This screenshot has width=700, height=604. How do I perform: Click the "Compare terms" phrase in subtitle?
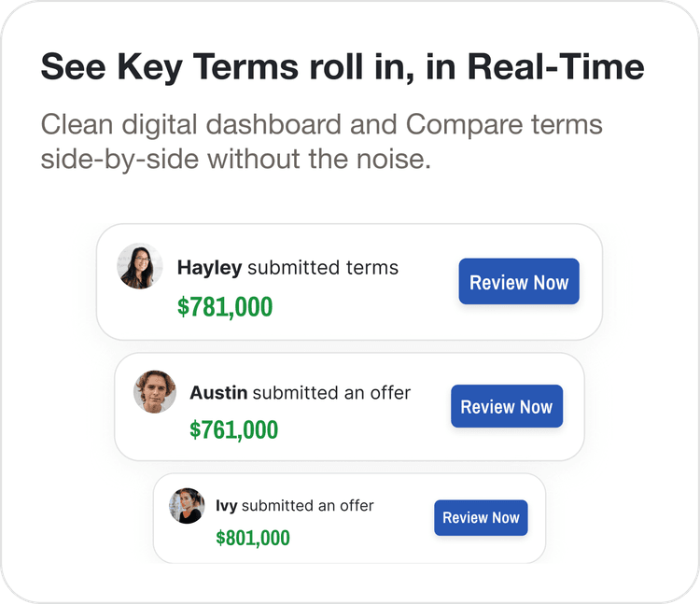(504, 124)
